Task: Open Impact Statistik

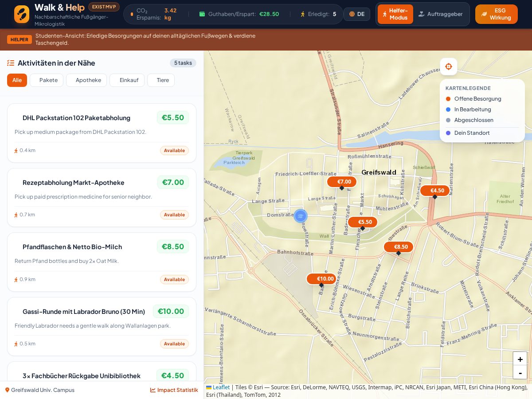Action: point(174,390)
